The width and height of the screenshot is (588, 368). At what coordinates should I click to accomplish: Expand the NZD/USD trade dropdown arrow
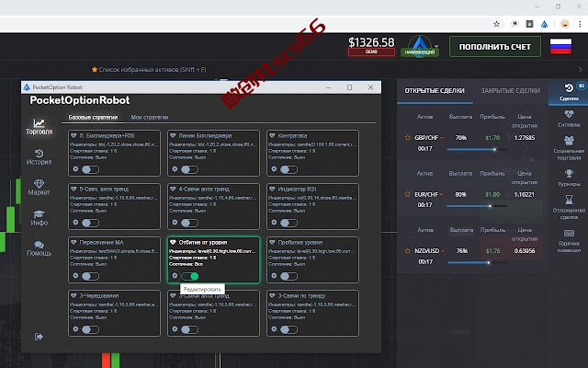coord(443,251)
